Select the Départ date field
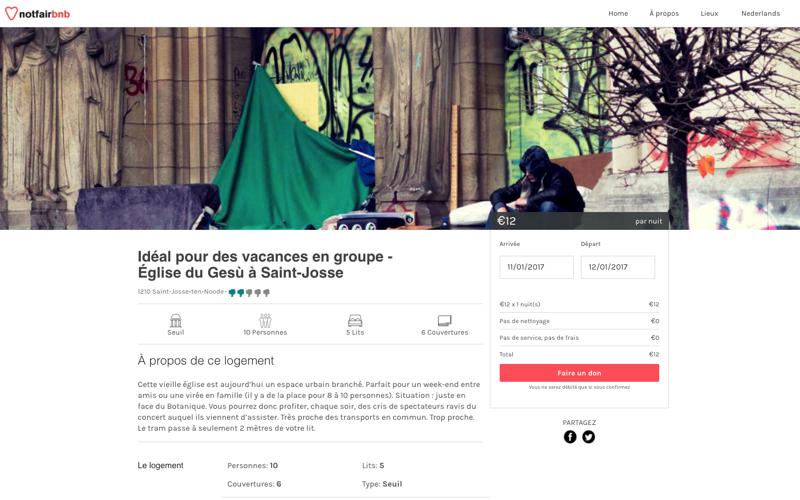Screen dimensions: 800x500 pos(618,267)
